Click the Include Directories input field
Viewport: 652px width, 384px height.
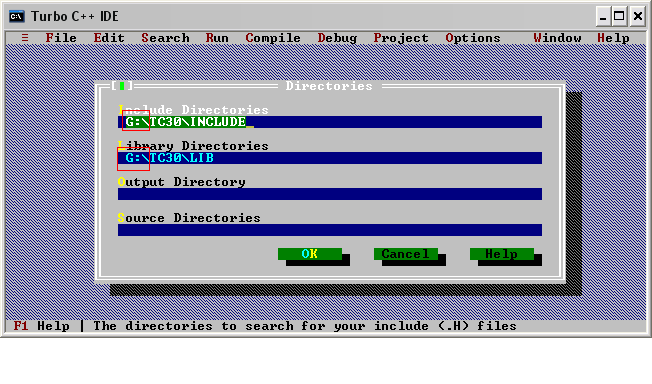[x=330, y=122]
